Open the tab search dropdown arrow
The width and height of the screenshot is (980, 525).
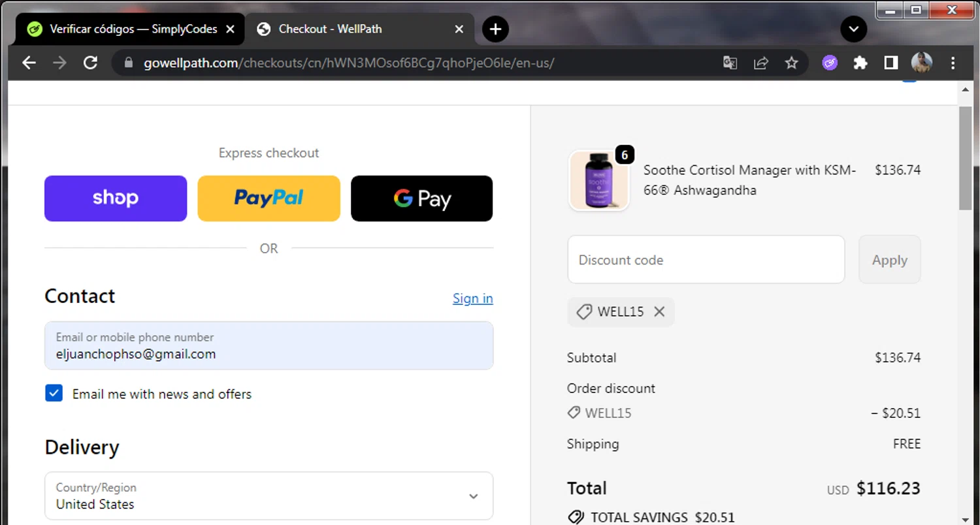[853, 29]
